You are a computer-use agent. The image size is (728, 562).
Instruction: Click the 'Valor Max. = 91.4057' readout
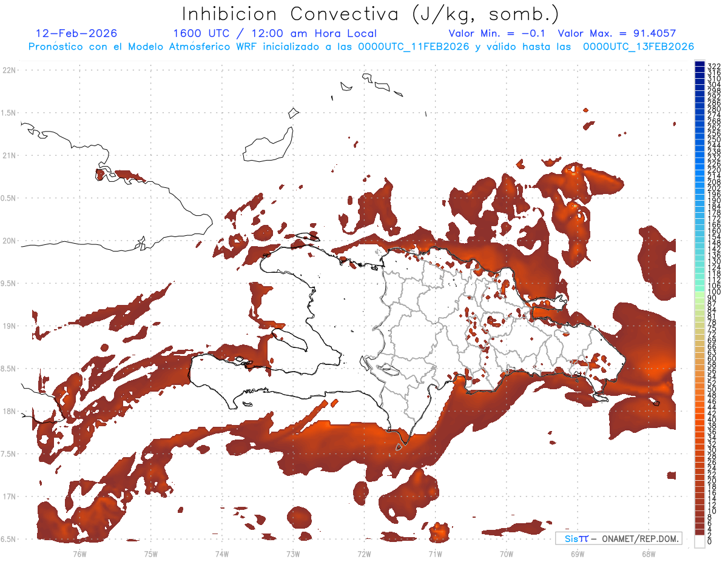tap(617, 34)
